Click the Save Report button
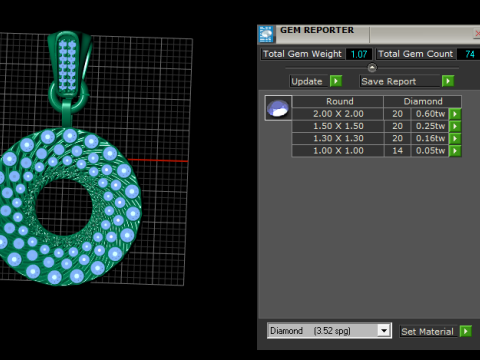 [x=400, y=81]
